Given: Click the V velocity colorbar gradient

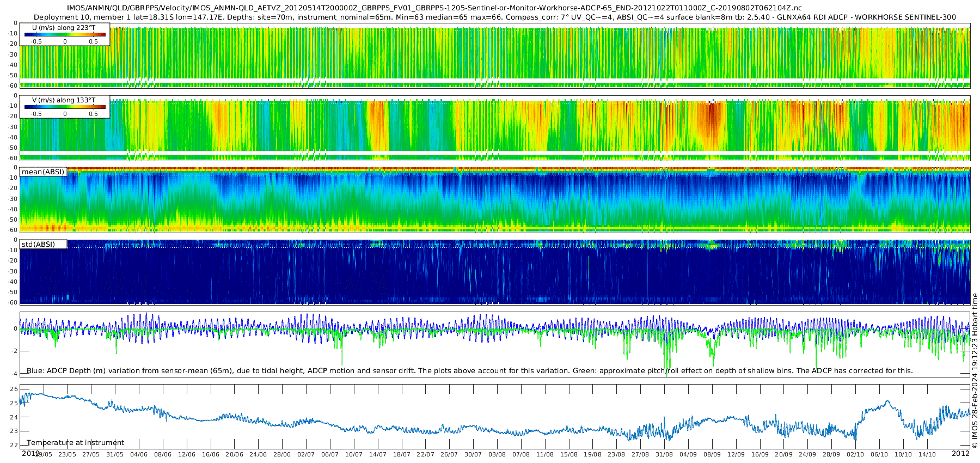Looking at the screenshot, I should click(65, 107).
